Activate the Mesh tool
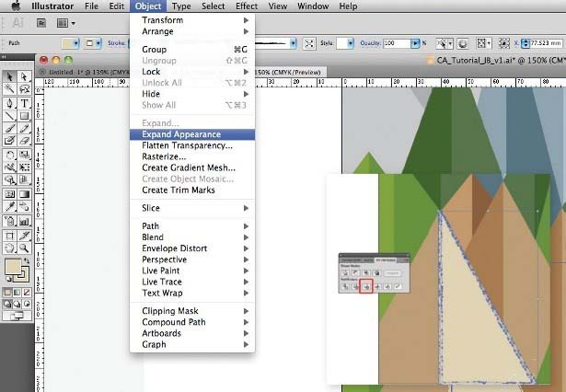 10,194
